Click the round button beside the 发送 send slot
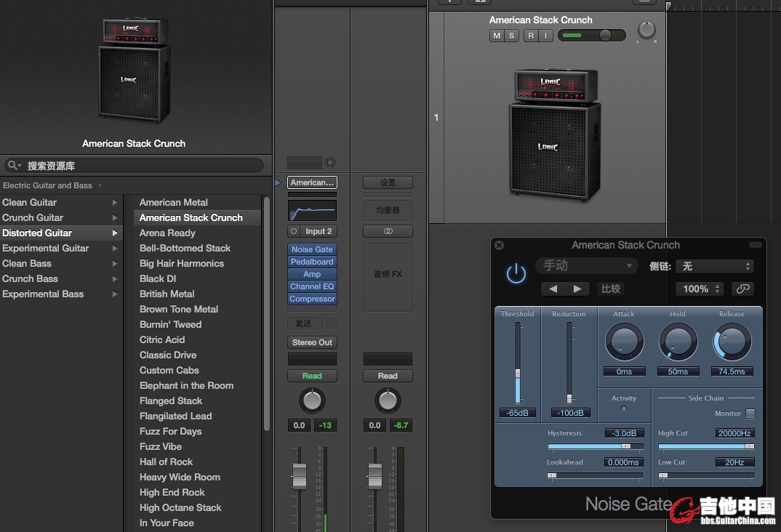The image size is (781, 532). 331,323
